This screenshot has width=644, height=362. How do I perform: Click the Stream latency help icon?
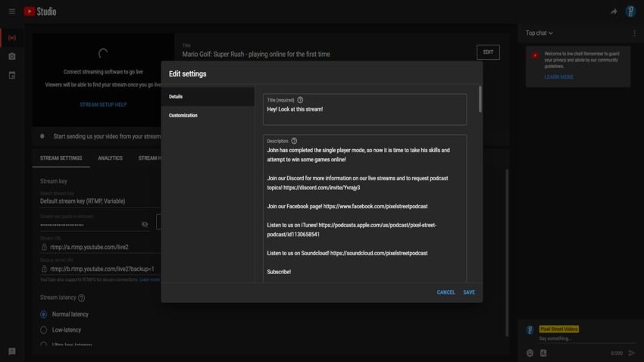coord(81,298)
